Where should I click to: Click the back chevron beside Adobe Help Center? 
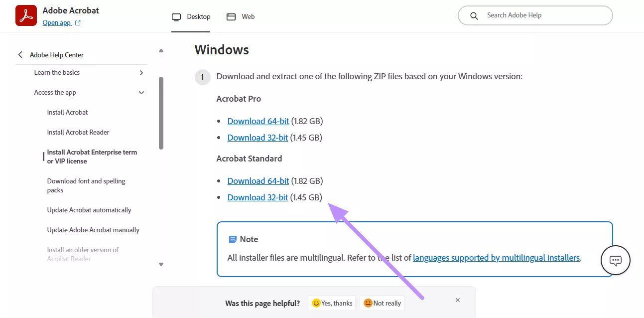[20, 54]
